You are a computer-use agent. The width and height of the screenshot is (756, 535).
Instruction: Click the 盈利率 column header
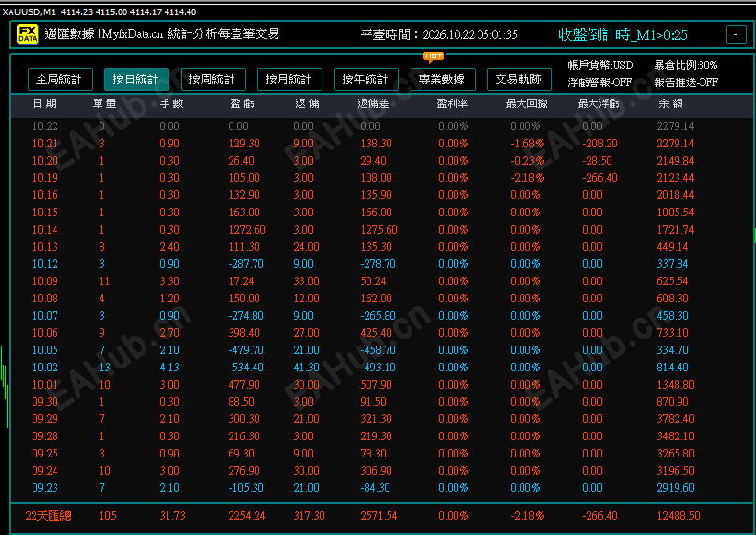click(x=453, y=103)
